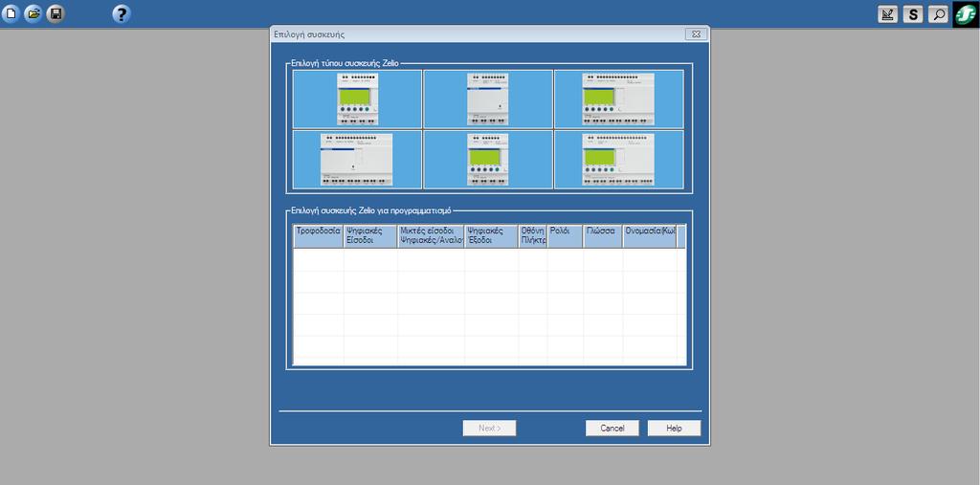The width and height of the screenshot is (980, 485).
Task: Select the top-row compact Zelio without display
Action: tap(488, 99)
